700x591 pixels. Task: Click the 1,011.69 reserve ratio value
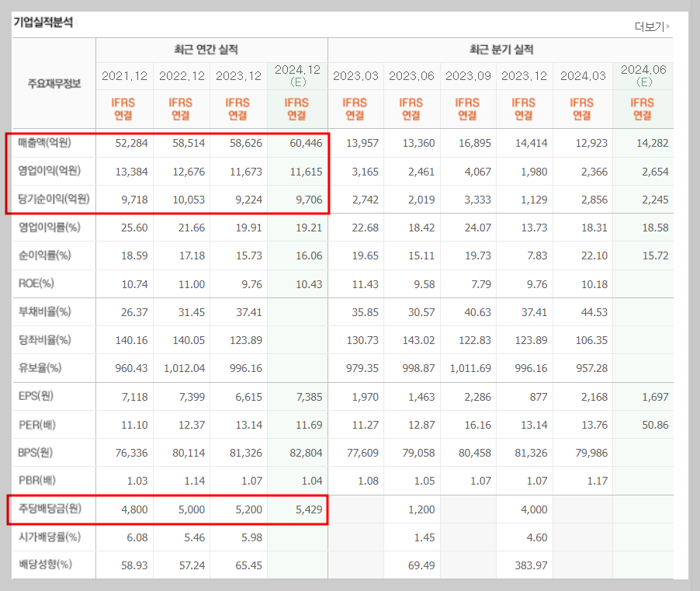coord(470,369)
